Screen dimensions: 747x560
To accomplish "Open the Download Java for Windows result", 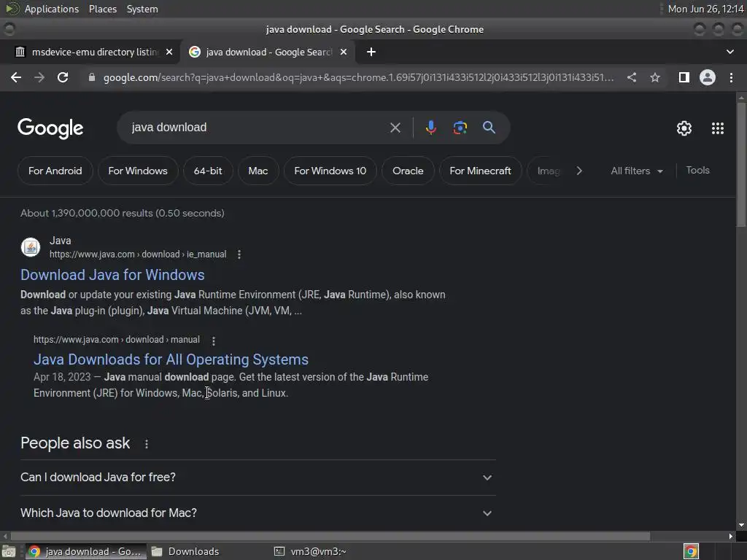I will point(112,275).
